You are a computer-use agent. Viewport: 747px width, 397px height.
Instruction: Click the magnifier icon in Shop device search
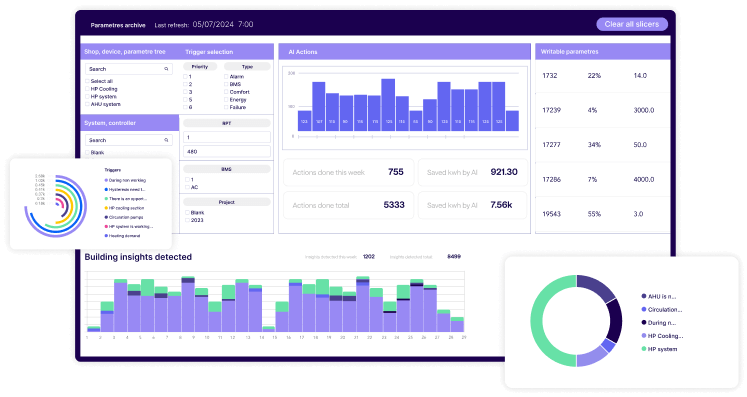point(166,69)
